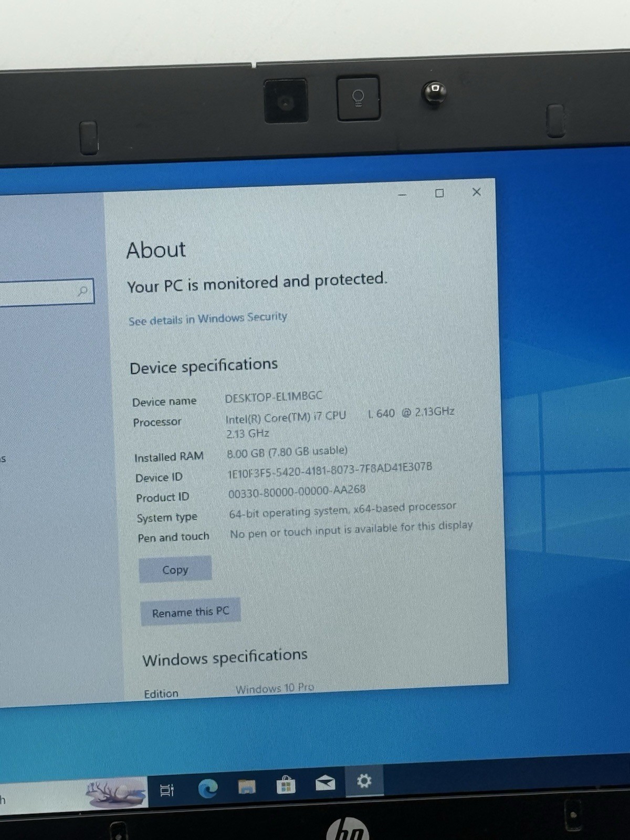
Task: Click Your PC is monitored and protected text
Action: click(x=257, y=282)
